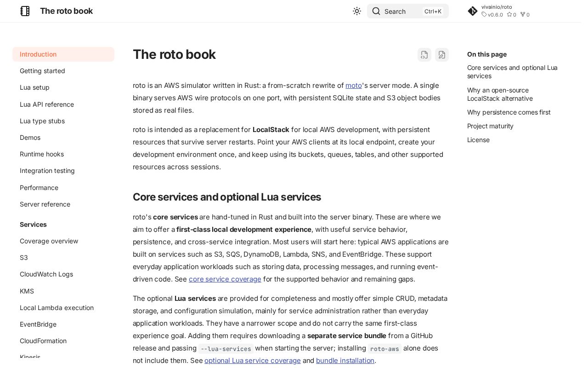The image size is (588, 368).
Task: Jump to Core services and optional Lua services
Action: (x=512, y=72)
